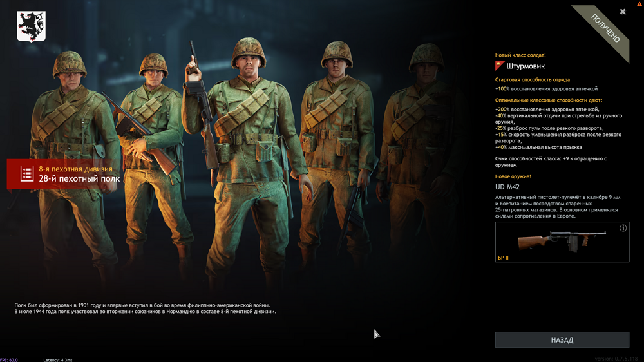Screen dimensions: 644x362
Task: Click the squad list icon in red banner
Action: 26,174
